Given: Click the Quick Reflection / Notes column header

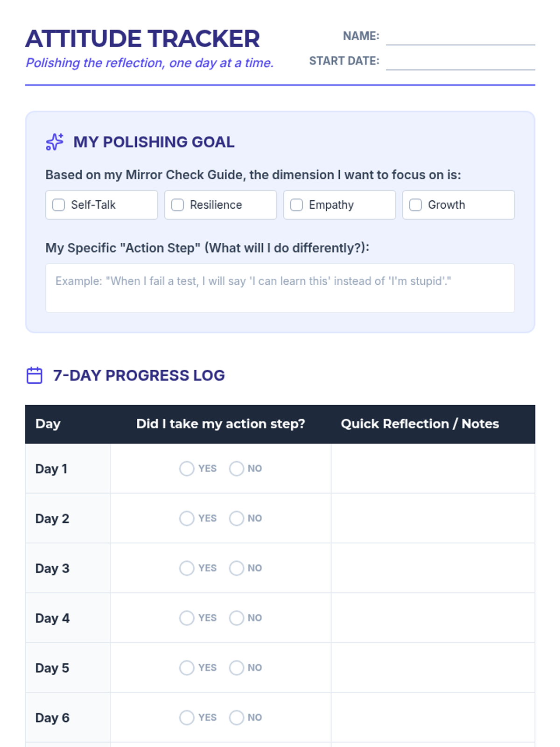Looking at the screenshot, I should [420, 424].
